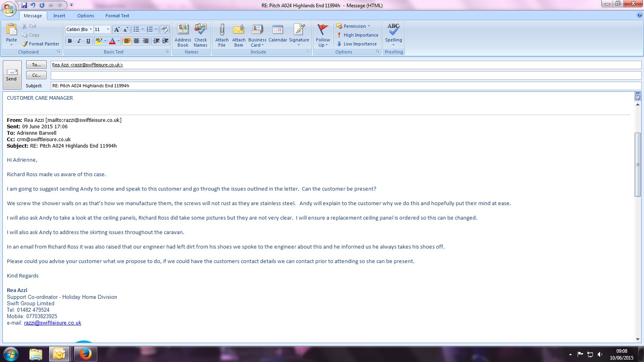Toggle align text right
This screenshot has width=644, height=362.
(145, 41)
